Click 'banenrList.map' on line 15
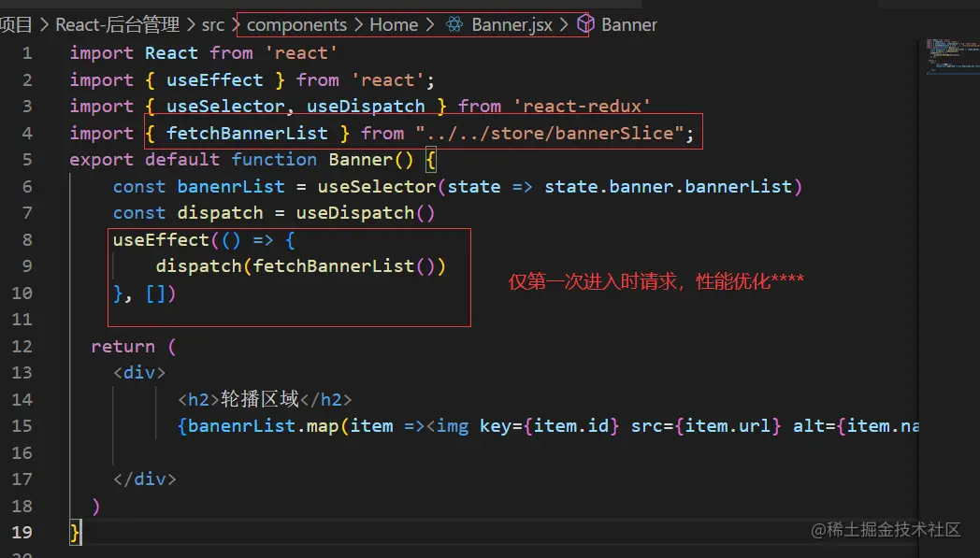Screen dimensions: 980x558 point(263,426)
